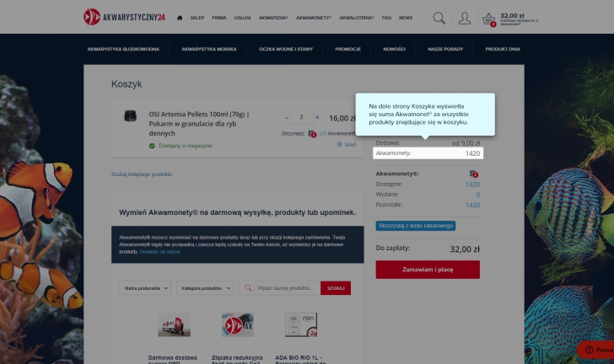Select the Dostępne value 1420
Image resolution: width=614 pixels, height=364 pixels.
pos(472,185)
